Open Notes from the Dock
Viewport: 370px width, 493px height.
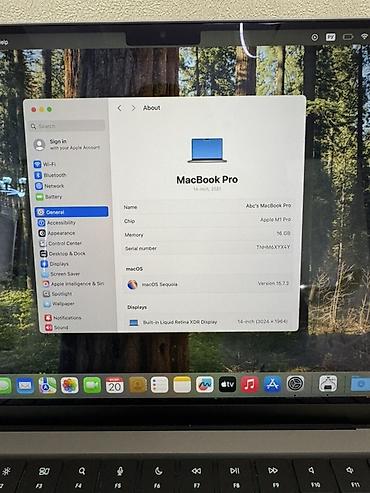(182, 385)
